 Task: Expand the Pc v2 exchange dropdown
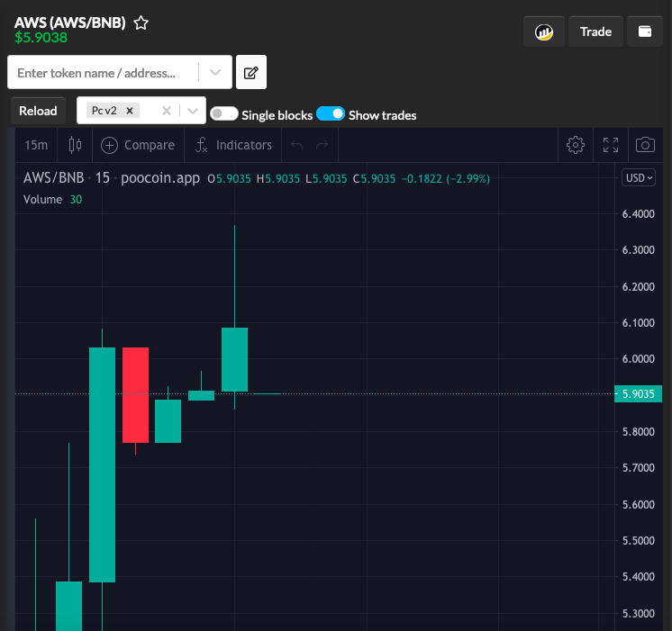click(193, 111)
